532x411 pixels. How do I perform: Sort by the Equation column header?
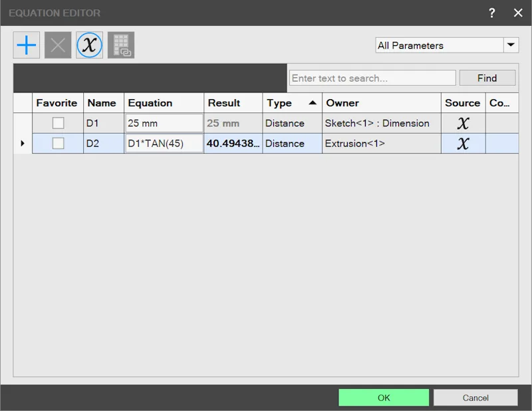point(164,103)
